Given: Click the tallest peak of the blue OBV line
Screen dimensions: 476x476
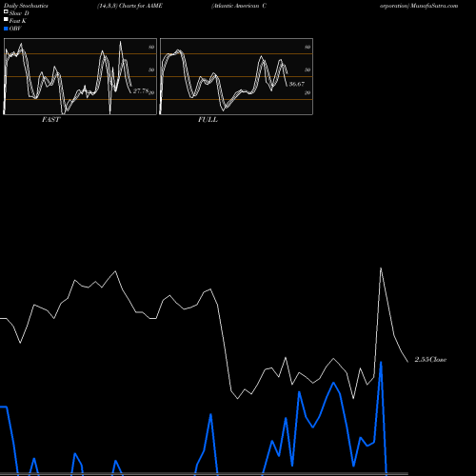Looking at the screenshot, I should click(381, 362).
